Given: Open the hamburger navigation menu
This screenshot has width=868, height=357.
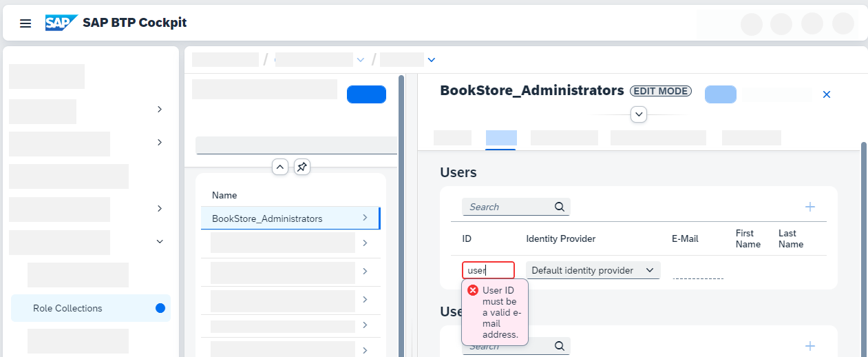Looking at the screenshot, I should [25, 23].
